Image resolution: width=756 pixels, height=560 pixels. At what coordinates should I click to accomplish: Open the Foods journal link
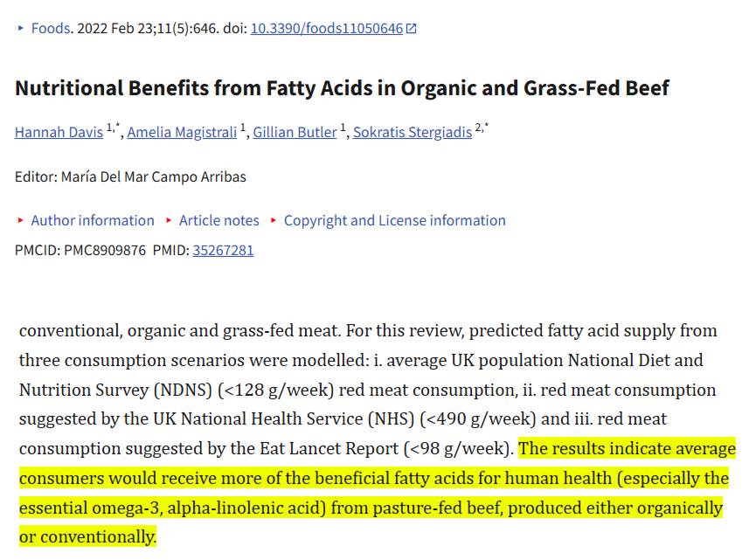[x=50, y=28]
